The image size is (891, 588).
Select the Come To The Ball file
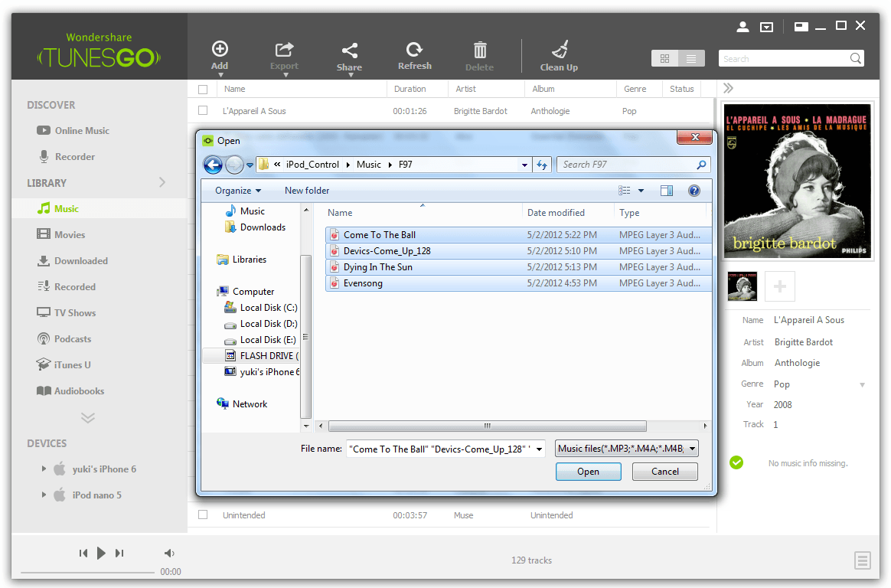(518, 234)
